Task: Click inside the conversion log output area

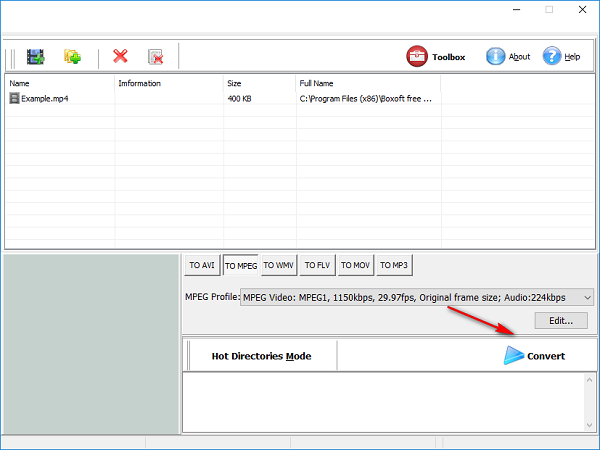Action: tap(384, 403)
